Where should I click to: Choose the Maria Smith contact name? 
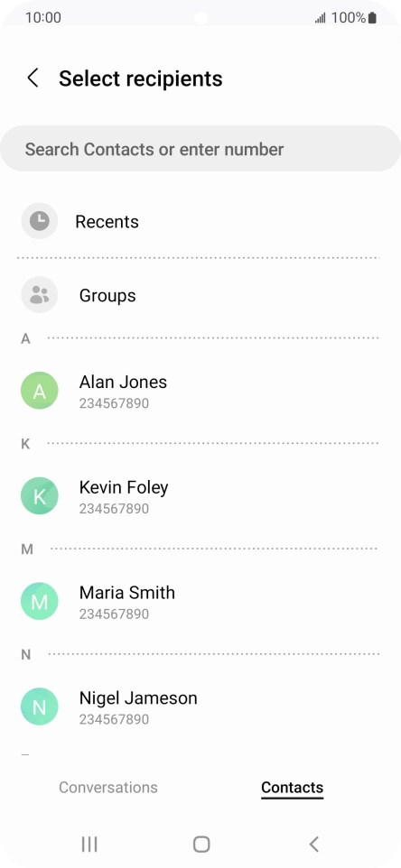coord(126,592)
